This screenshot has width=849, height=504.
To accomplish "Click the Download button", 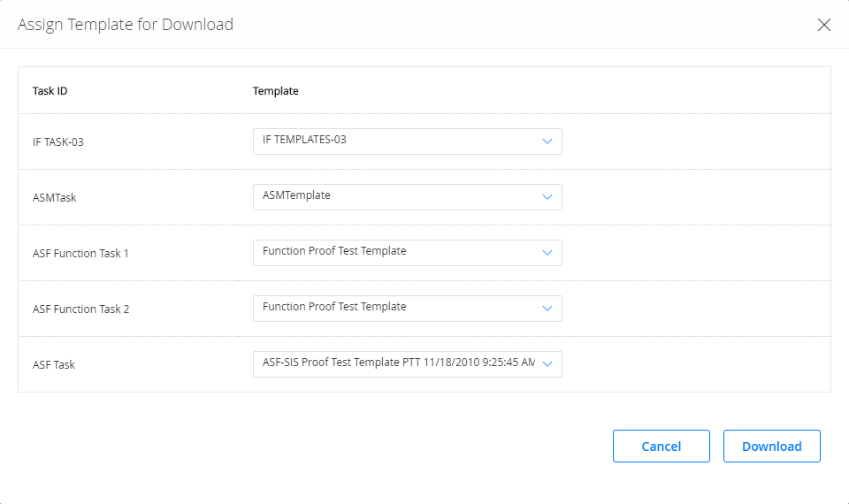I will tap(771, 446).
